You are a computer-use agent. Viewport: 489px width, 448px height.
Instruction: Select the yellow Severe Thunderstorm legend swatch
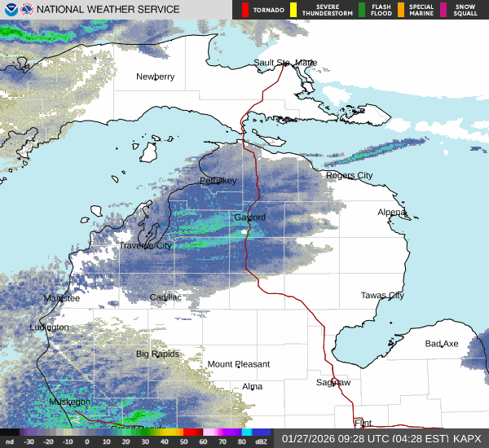(x=293, y=10)
